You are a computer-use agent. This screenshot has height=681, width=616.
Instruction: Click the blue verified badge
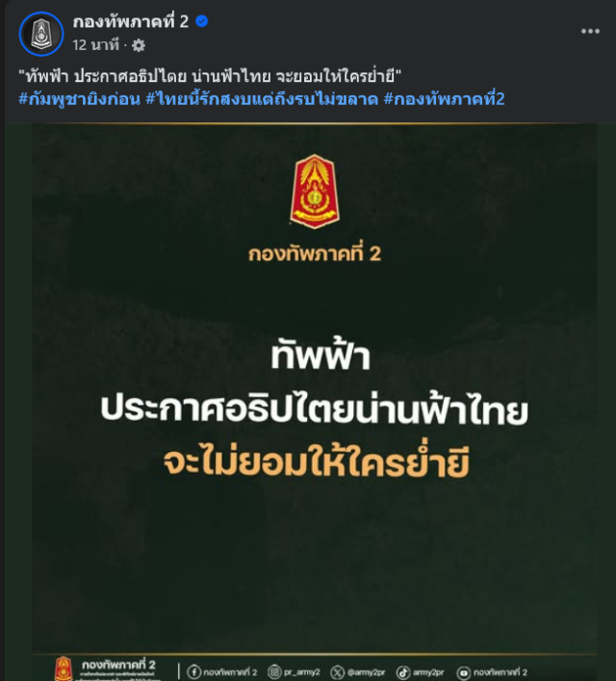coord(201,21)
